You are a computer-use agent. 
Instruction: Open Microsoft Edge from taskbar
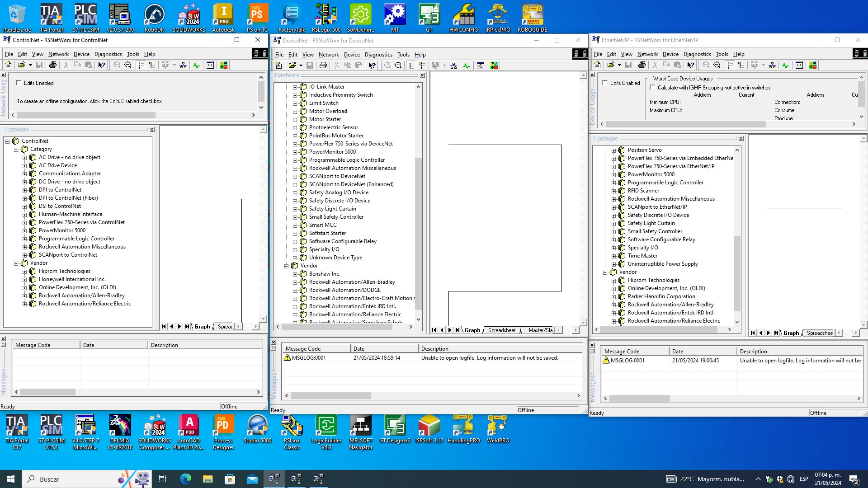[x=185, y=479]
